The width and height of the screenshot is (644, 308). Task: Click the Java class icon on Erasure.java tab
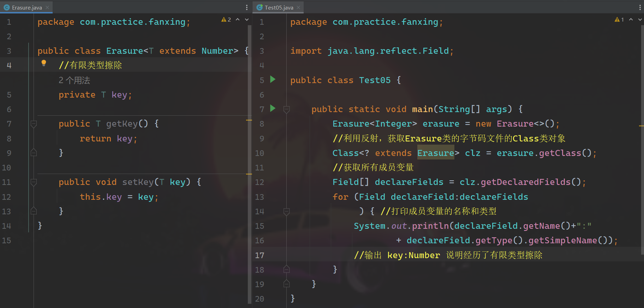[x=7, y=7]
